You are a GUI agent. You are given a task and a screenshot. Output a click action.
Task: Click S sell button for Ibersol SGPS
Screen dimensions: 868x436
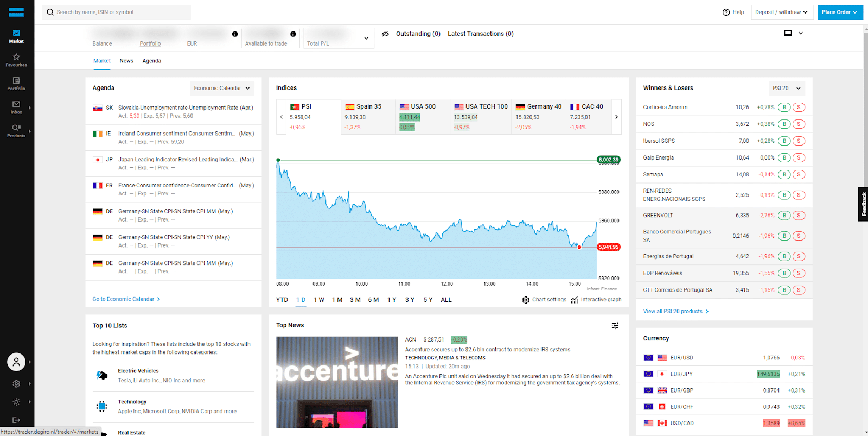coord(799,141)
